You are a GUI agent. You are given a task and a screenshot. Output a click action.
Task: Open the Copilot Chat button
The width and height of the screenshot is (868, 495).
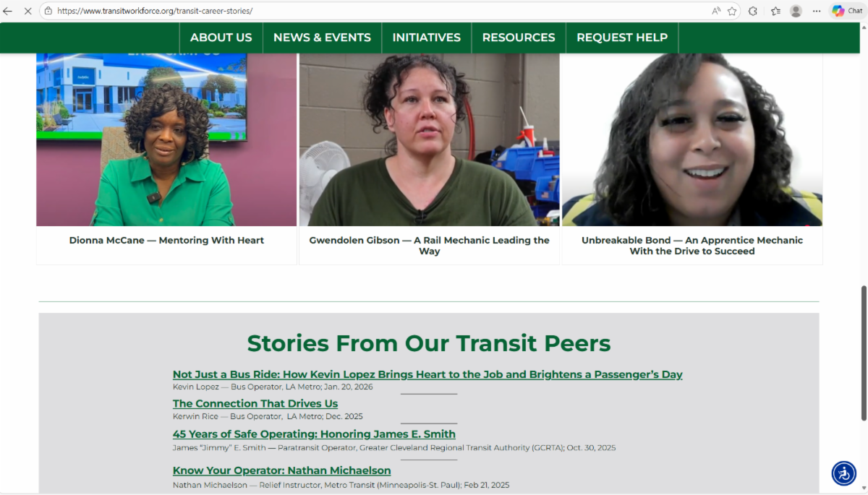[x=847, y=11]
